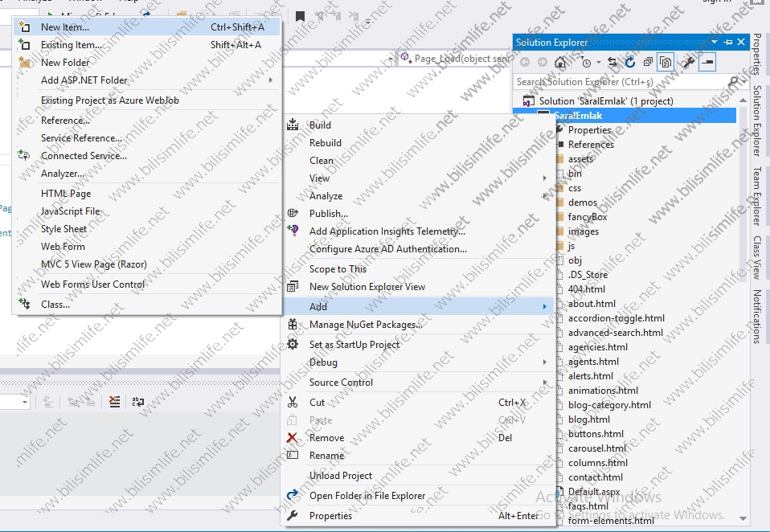Open the combo box dropdown in bottom toolbar

[25, 403]
